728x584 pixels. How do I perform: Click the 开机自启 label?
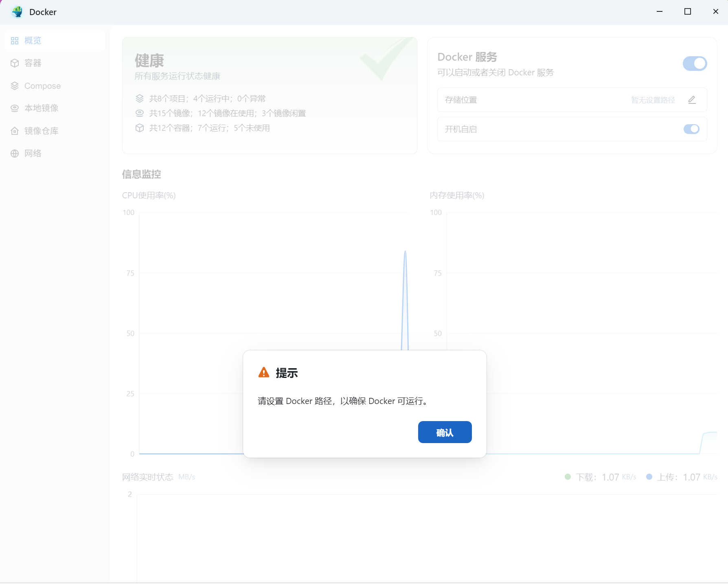pyautogui.click(x=461, y=129)
